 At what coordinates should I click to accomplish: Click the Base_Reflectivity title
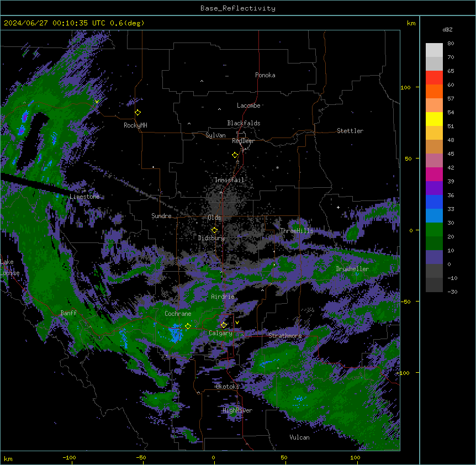(x=238, y=8)
